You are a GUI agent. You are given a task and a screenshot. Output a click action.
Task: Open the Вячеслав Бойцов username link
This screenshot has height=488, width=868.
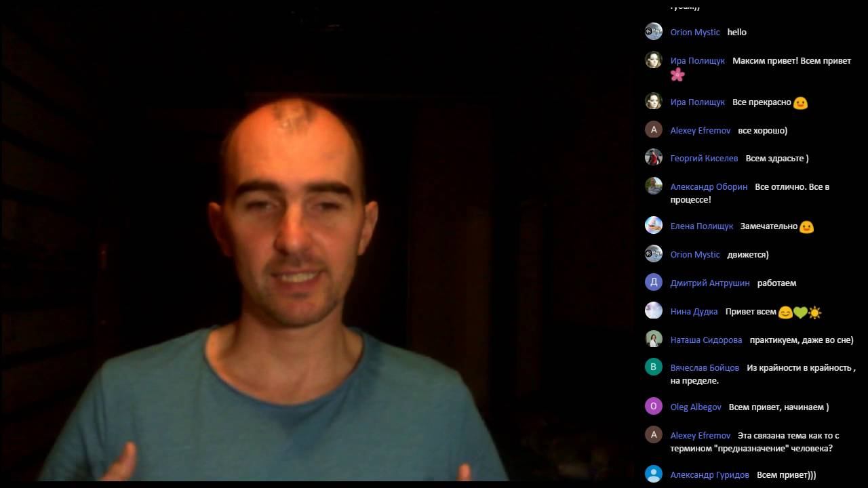tap(705, 367)
